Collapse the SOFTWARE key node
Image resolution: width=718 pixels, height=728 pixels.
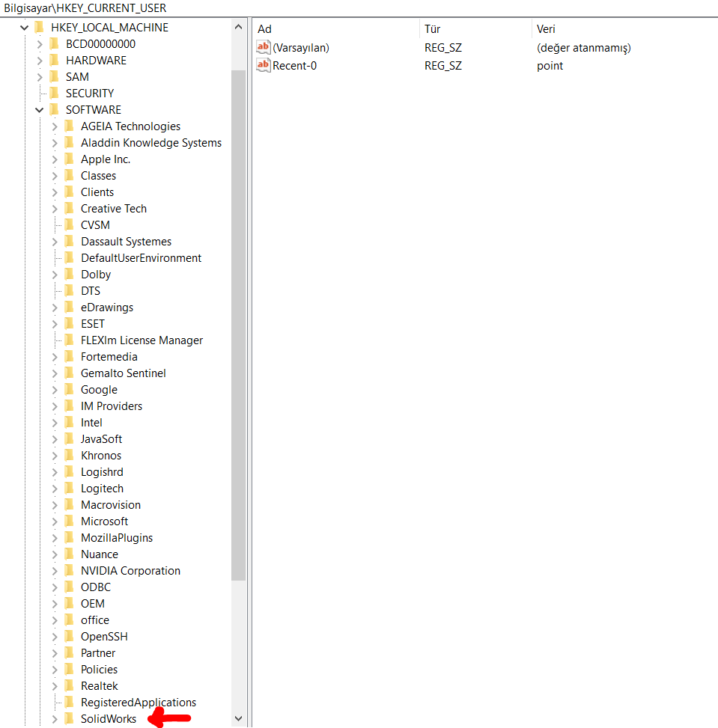pos(40,110)
